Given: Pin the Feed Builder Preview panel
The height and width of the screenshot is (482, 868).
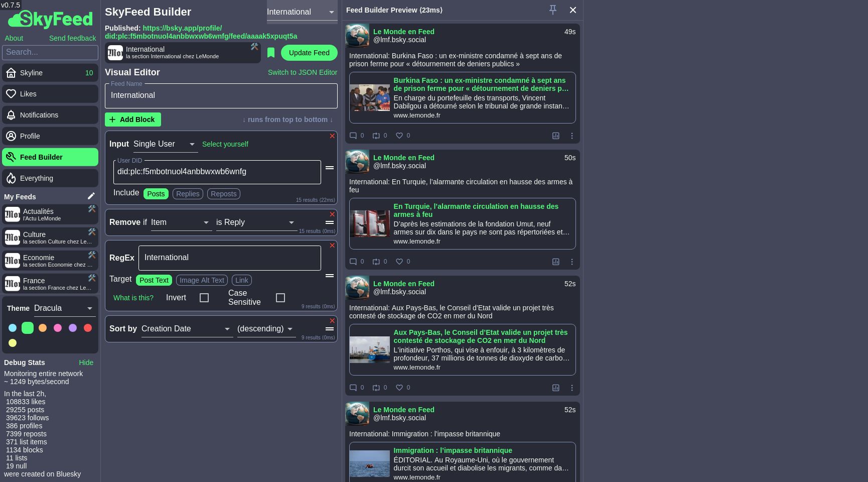Looking at the screenshot, I should [552, 10].
